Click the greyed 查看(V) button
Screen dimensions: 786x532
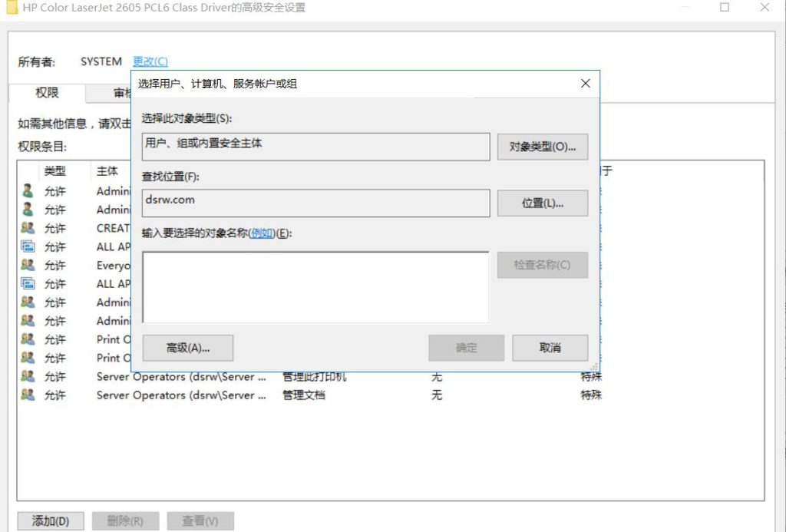pos(200,521)
